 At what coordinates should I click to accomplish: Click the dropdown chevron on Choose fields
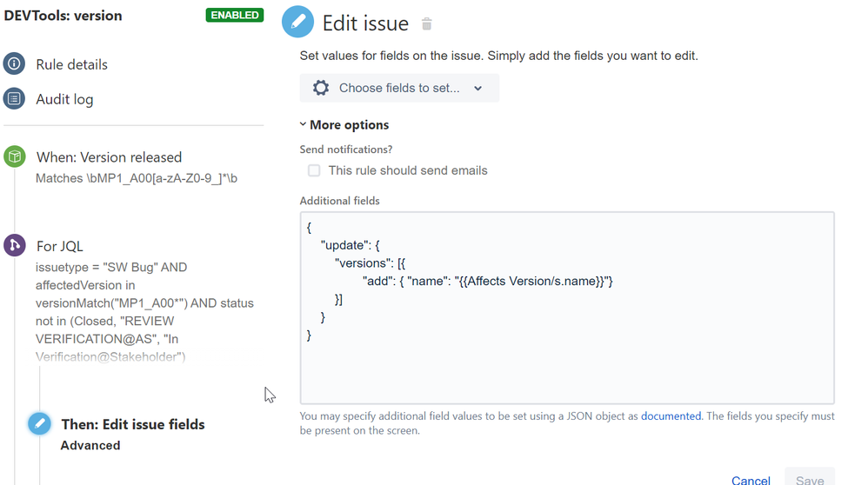pos(477,89)
